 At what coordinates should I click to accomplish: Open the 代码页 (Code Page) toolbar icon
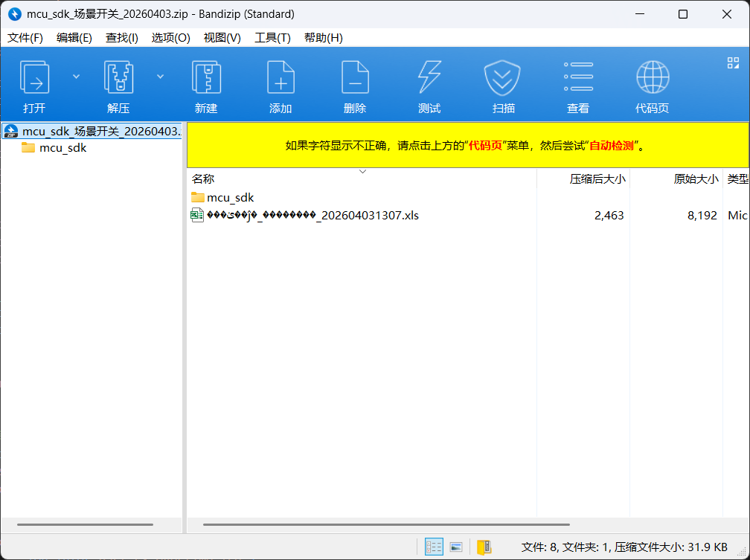pyautogui.click(x=653, y=77)
